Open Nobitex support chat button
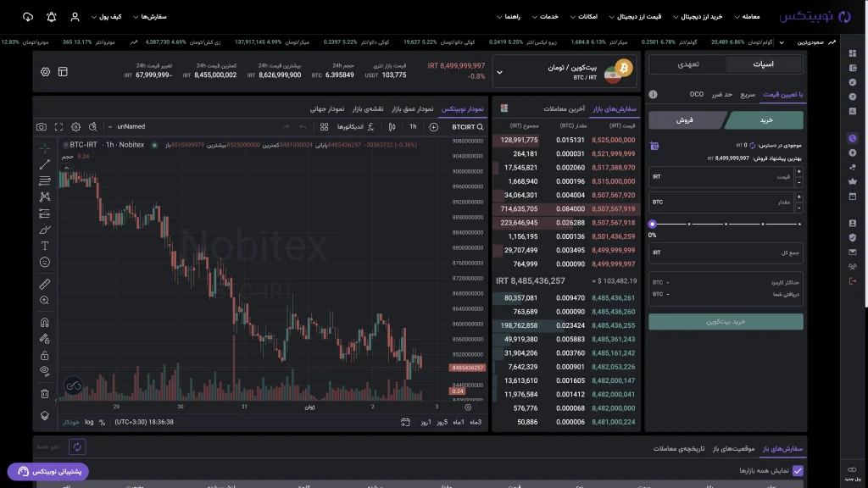This screenshot has width=868, height=488. [x=48, y=471]
